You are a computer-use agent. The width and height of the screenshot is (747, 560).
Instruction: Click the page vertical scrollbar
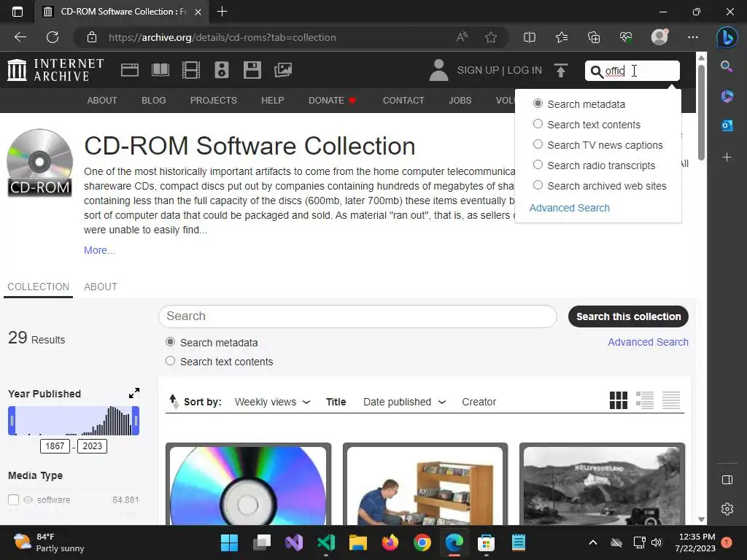tap(701, 112)
